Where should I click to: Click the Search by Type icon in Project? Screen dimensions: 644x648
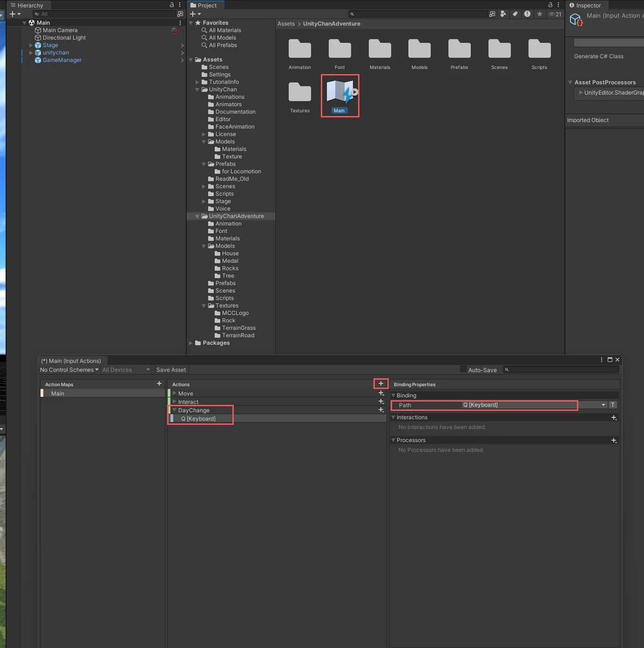pyautogui.click(x=503, y=14)
